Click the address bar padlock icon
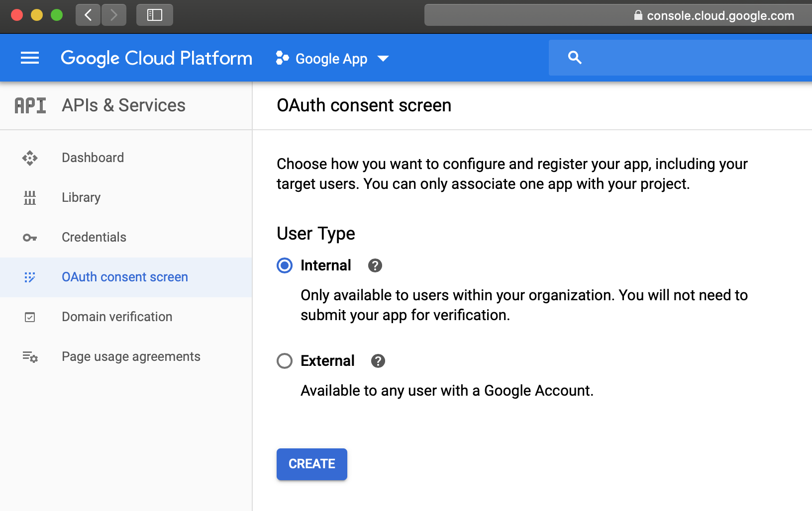 (x=638, y=15)
